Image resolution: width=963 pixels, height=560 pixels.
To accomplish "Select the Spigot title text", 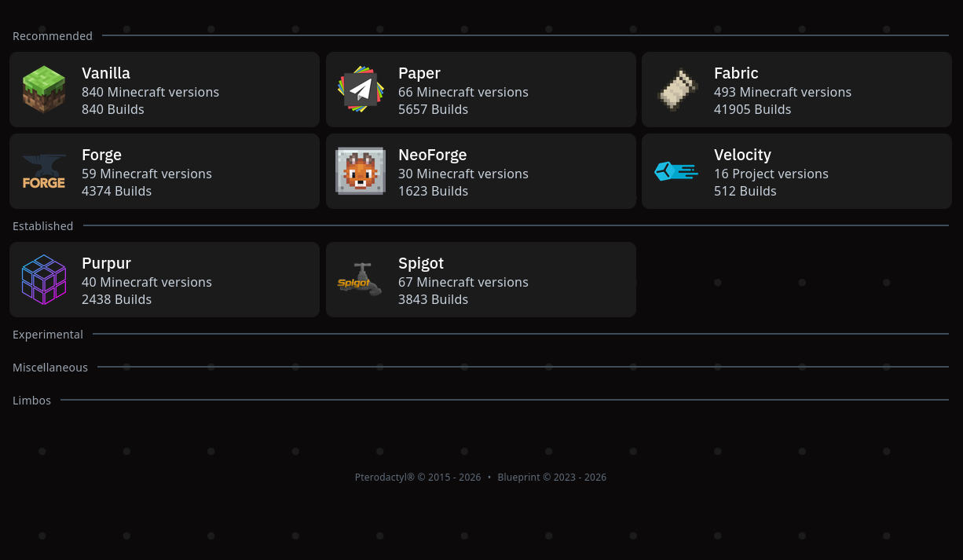I will (x=421, y=263).
